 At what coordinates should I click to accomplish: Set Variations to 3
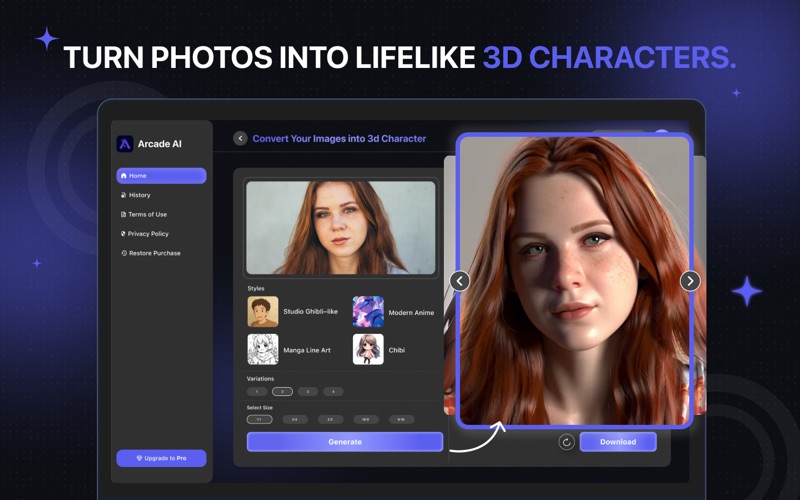coord(308,392)
